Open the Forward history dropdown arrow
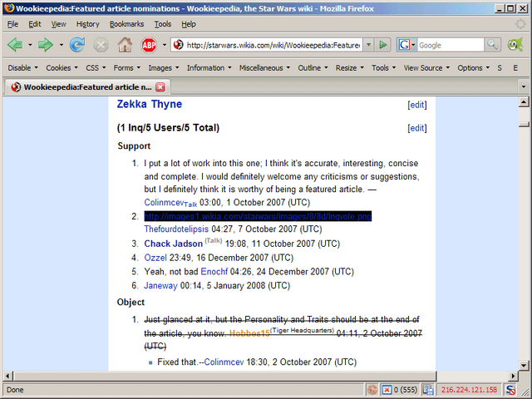This screenshot has width=532, height=399. pos(61,45)
